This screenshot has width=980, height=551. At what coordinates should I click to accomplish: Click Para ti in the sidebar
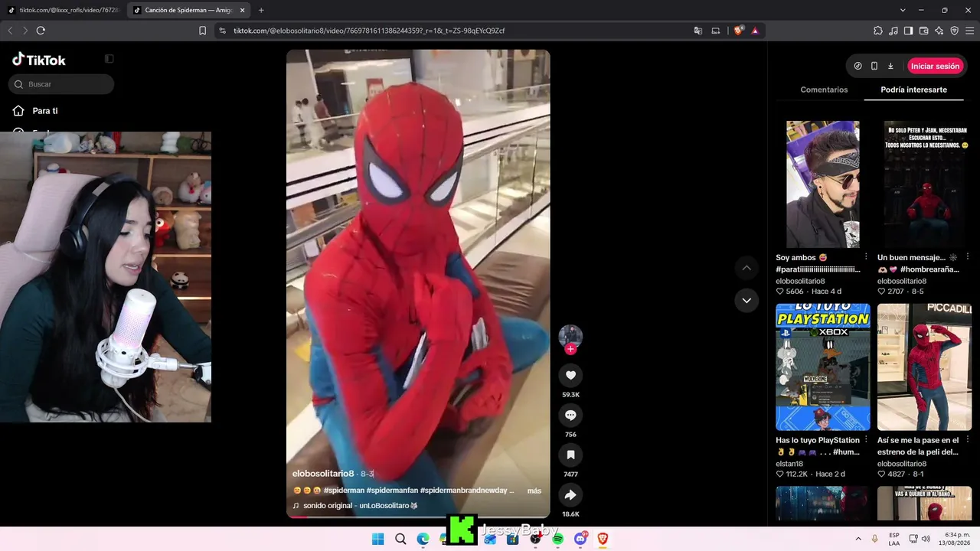pos(45,111)
